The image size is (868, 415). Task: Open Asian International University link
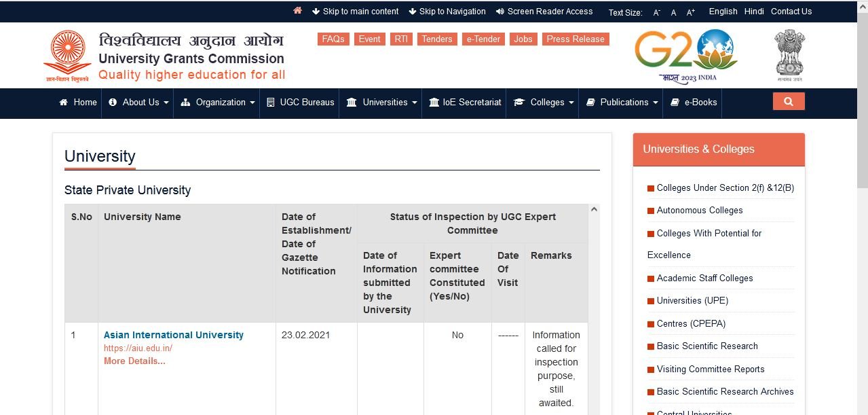click(174, 335)
